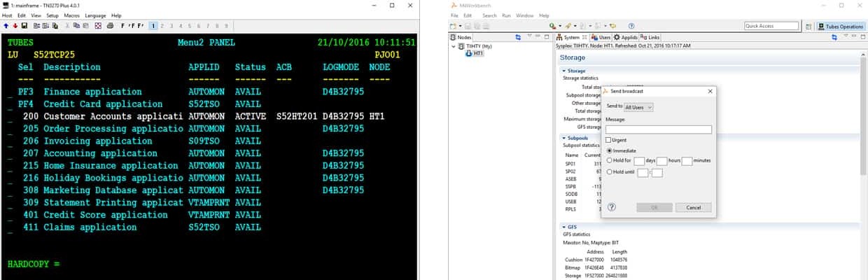
Task: Collapse the Subpools section
Action: pos(564,138)
